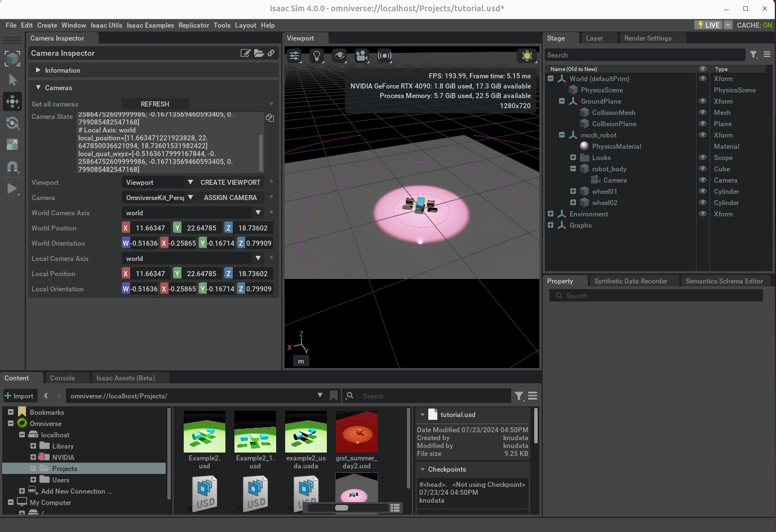This screenshot has height=532, width=776.
Task: Select the Camera prim in Stage
Action: coord(614,180)
